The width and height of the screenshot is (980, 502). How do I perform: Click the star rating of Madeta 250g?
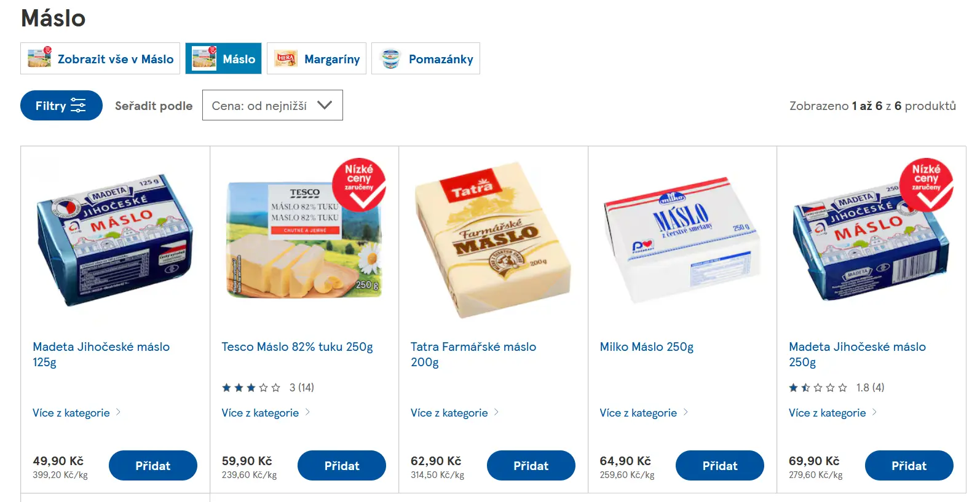(x=818, y=388)
